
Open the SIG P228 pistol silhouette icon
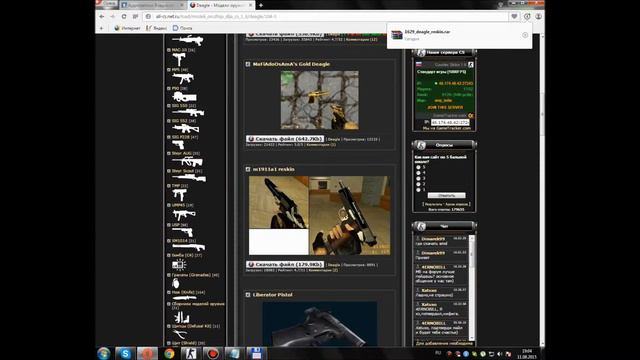point(178,145)
